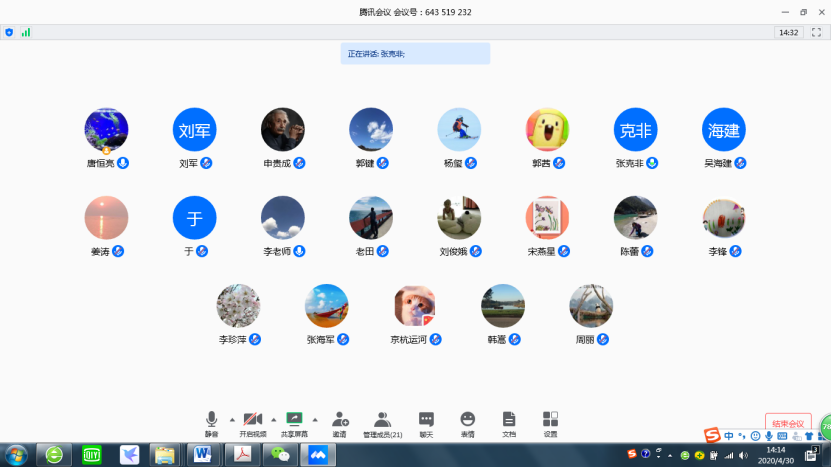Open 管理成员(21) member management
The width and height of the screenshot is (831, 467).
pyautogui.click(x=382, y=419)
